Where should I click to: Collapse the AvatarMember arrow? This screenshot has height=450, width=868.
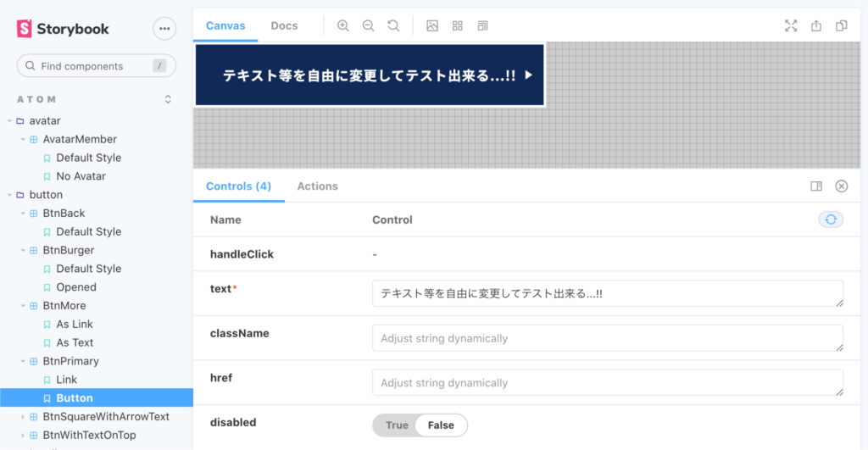[23, 140]
